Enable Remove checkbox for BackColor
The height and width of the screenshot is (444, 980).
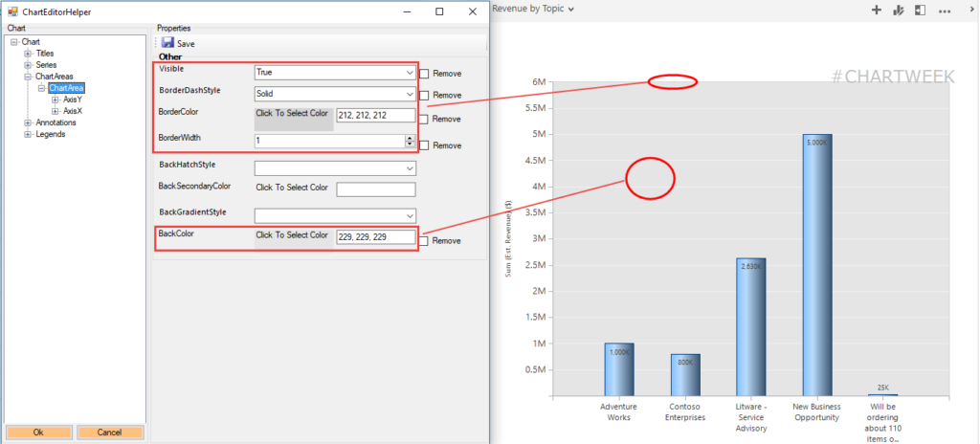click(425, 241)
